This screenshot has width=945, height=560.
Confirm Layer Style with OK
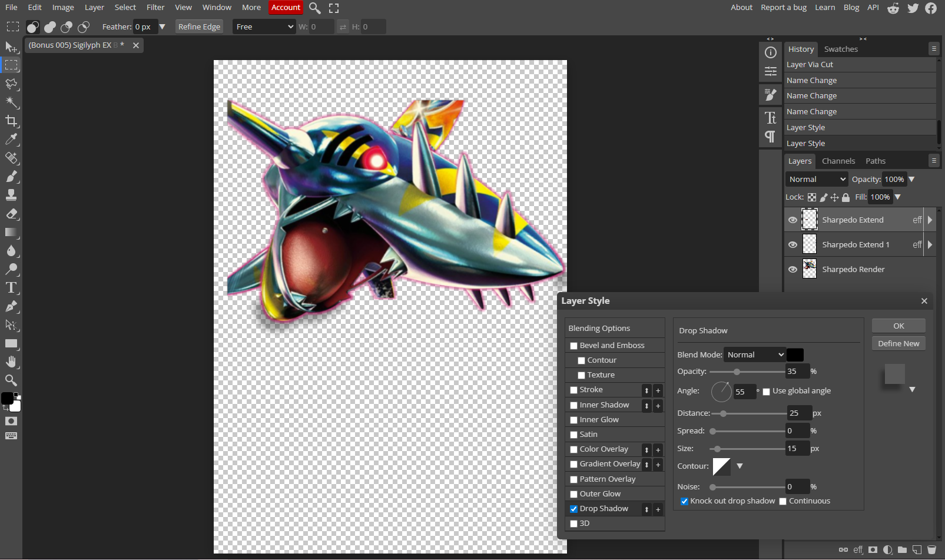(x=898, y=326)
